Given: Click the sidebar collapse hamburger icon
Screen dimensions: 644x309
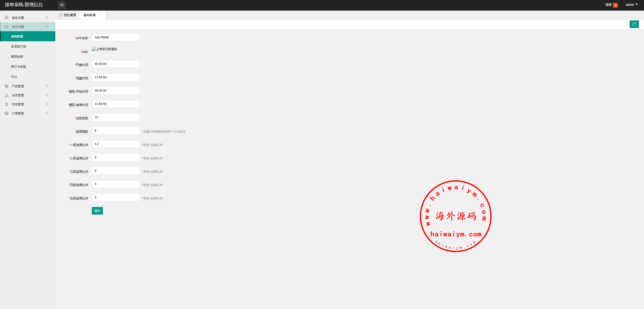Looking at the screenshot, I should coord(62,5).
